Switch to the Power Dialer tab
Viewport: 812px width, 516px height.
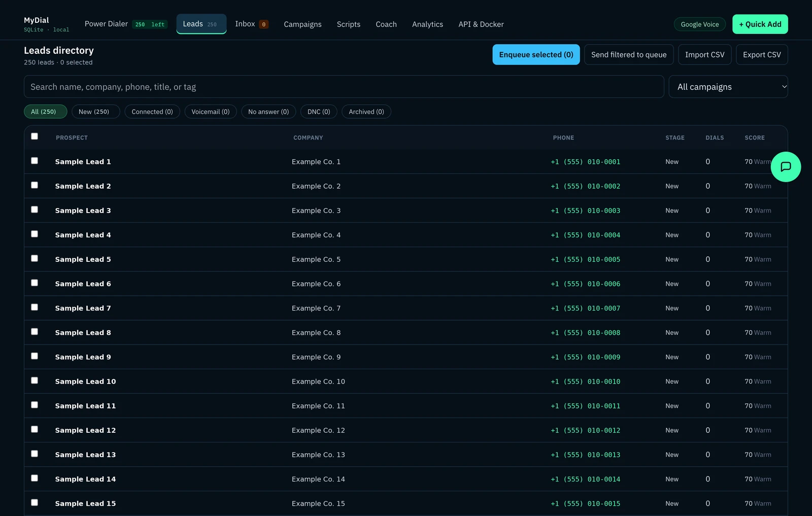click(x=125, y=24)
